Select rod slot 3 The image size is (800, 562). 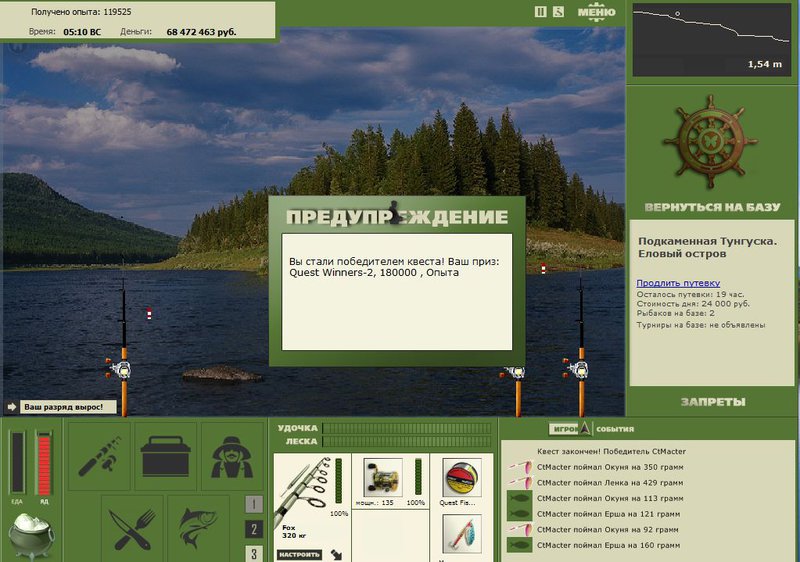coord(254,553)
